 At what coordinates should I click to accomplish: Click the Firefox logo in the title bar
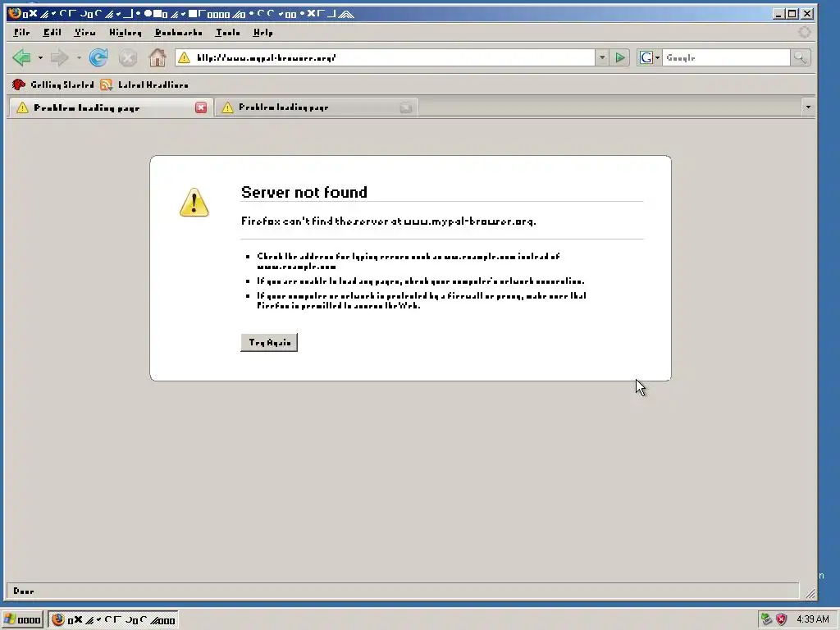(x=15, y=13)
